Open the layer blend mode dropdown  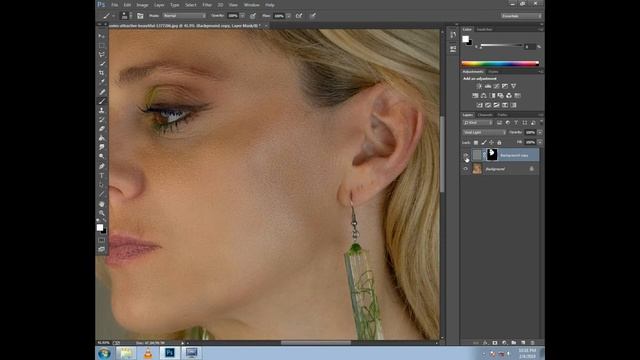click(x=484, y=132)
